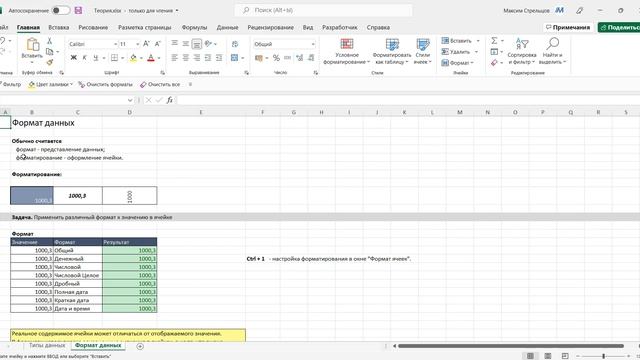640x360 pixels.
Task: Click the fx insert function icon
Action: click(169, 100)
